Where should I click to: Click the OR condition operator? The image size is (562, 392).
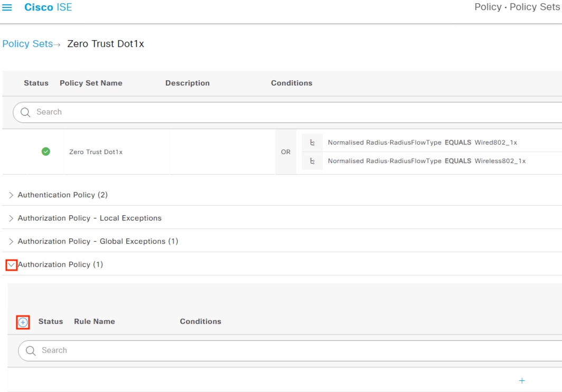coord(286,152)
